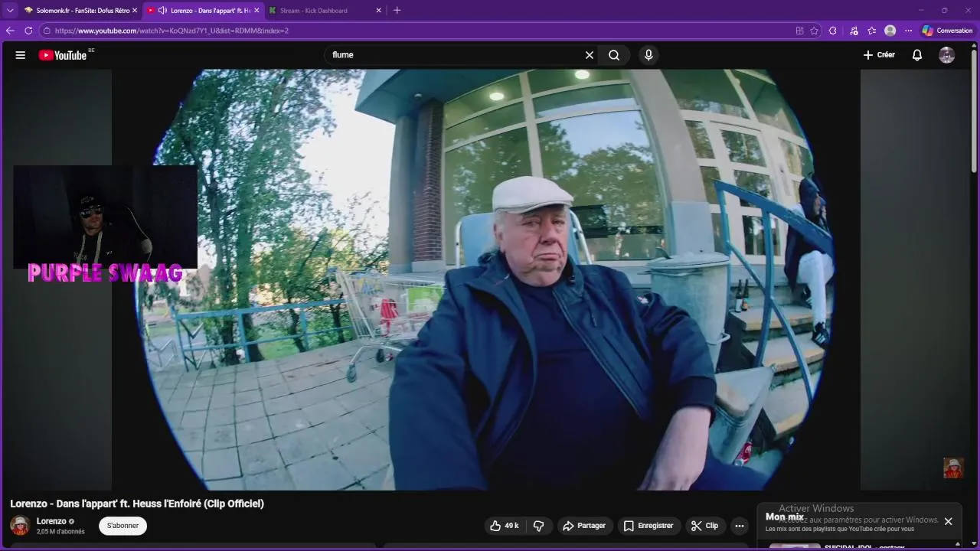This screenshot has height=551, width=980.
Task: Share the video via Partager
Action: point(585,526)
